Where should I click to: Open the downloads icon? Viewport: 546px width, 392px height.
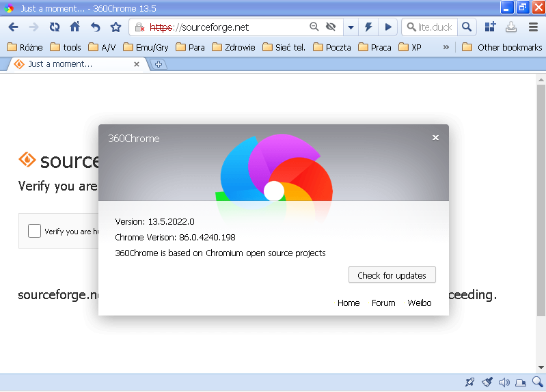pyautogui.click(x=511, y=27)
